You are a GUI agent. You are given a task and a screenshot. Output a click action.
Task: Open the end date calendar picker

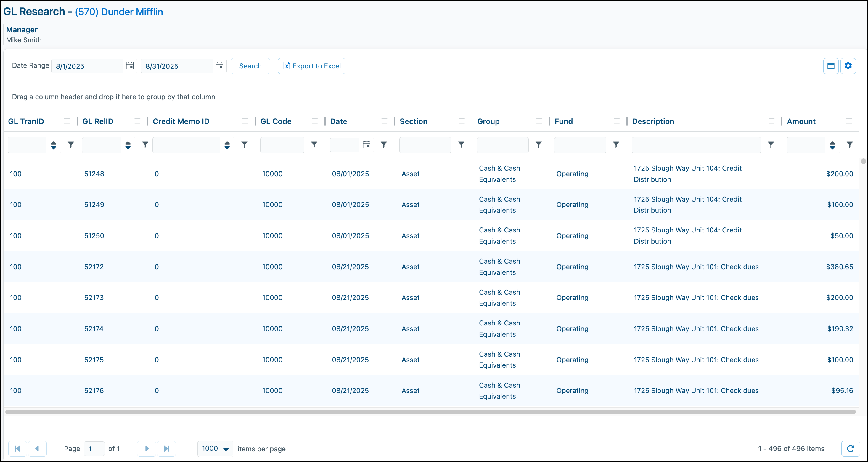(x=219, y=66)
